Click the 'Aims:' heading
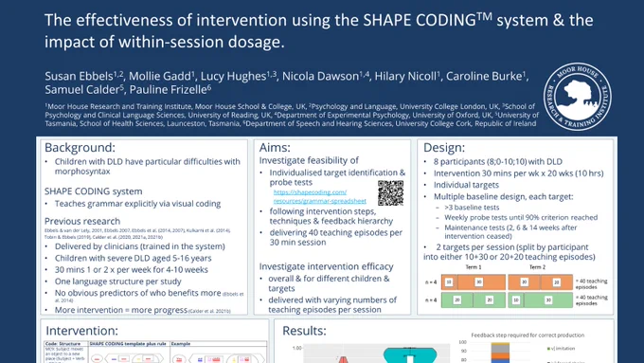This screenshot has height=363, width=644. 275,148
